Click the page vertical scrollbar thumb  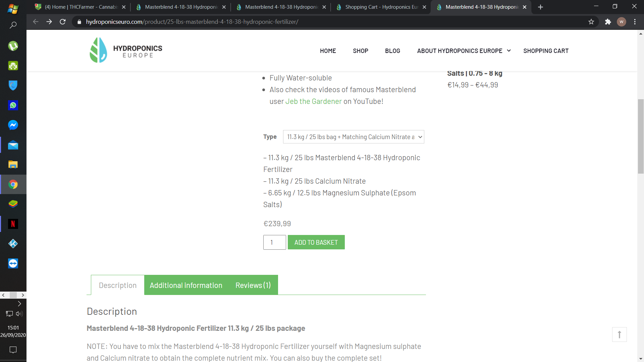coord(641,136)
